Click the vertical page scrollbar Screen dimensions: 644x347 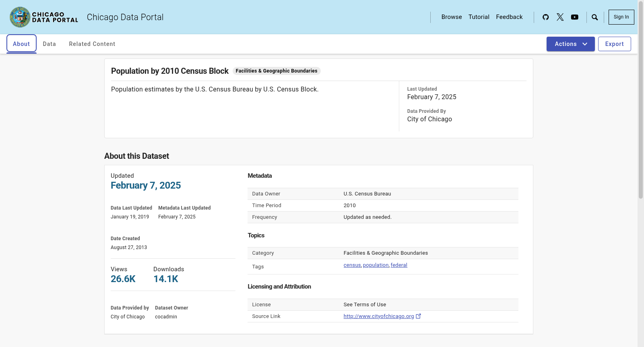pyautogui.click(x=640, y=101)
